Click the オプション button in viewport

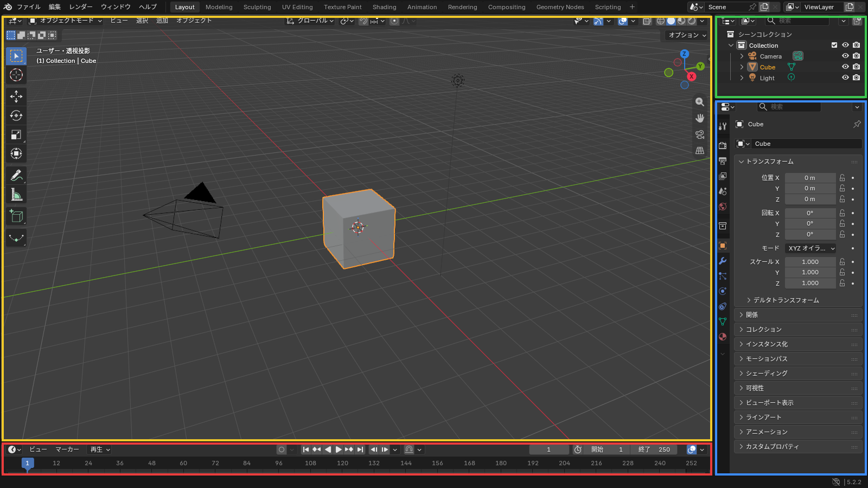click(687, 35)
